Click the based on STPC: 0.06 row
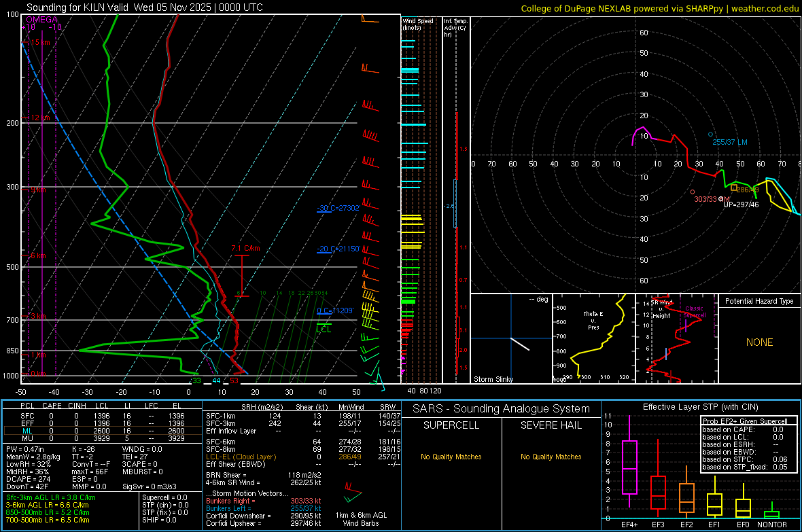This screenshot has width=802, height=532. 745,459
